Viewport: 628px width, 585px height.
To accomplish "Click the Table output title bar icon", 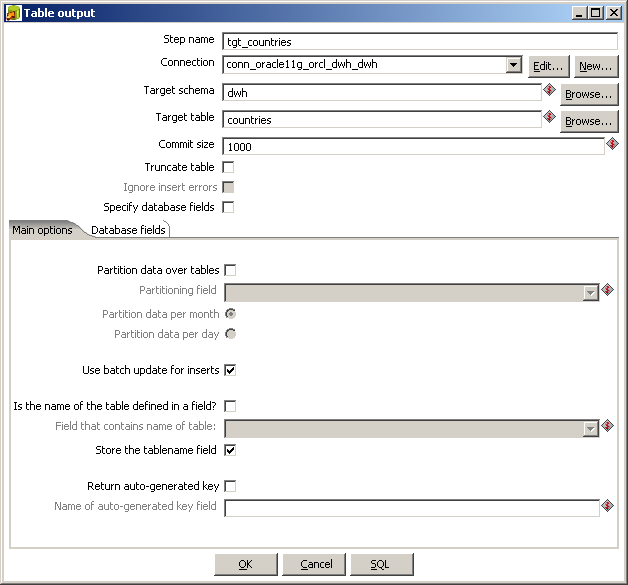I will click(13, 13).
